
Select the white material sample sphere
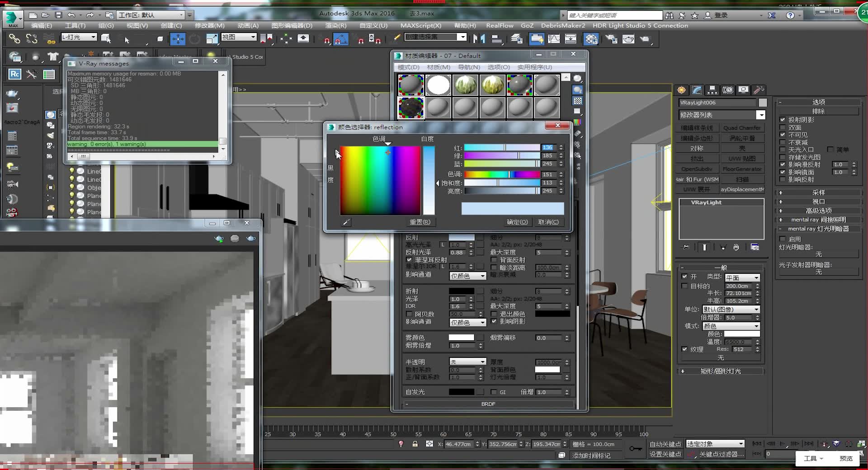pyautogui.click(x=438, y=85)
